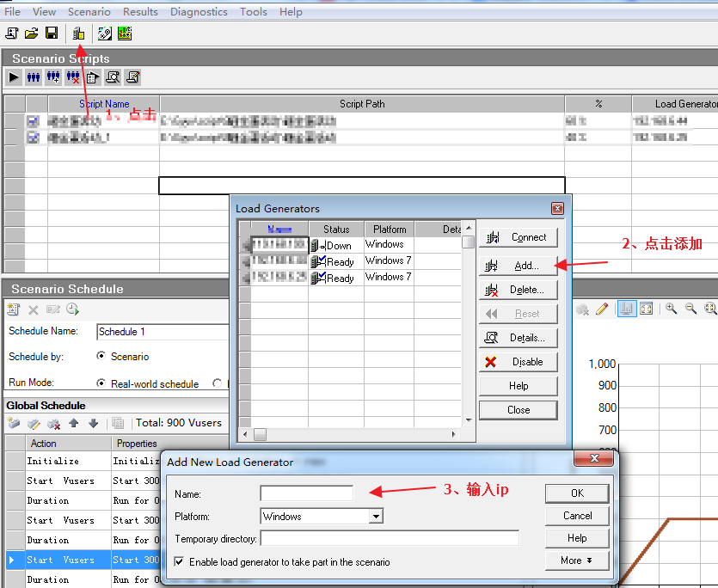
Task: Sort load generators by the Platform column
Action: point(390,229)
